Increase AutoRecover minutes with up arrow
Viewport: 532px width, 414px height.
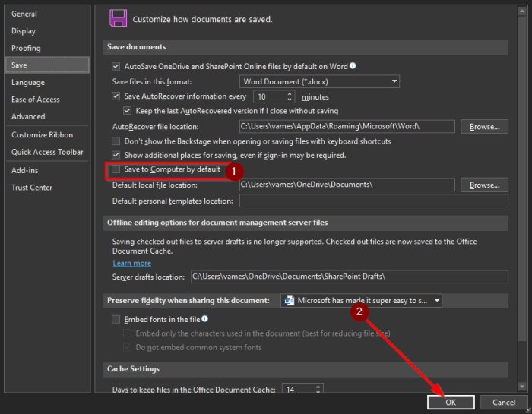point(290,94)
